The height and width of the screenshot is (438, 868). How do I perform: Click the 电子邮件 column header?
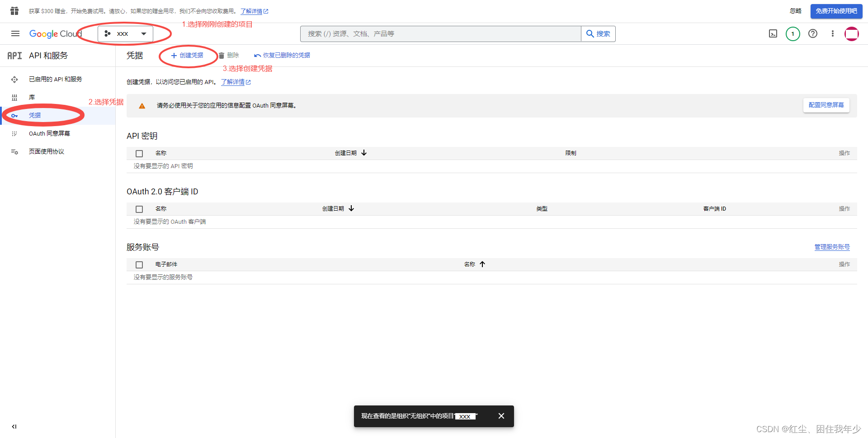(166, 264)
